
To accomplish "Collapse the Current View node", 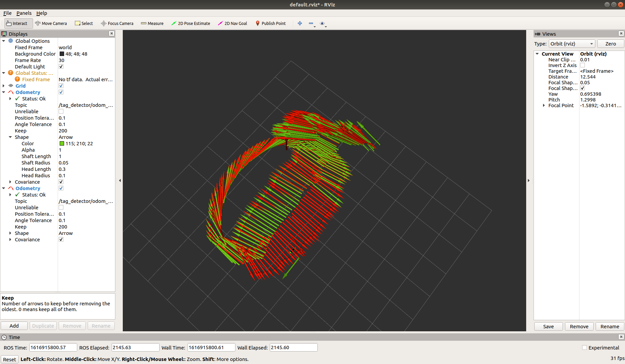I will point(537,54).
